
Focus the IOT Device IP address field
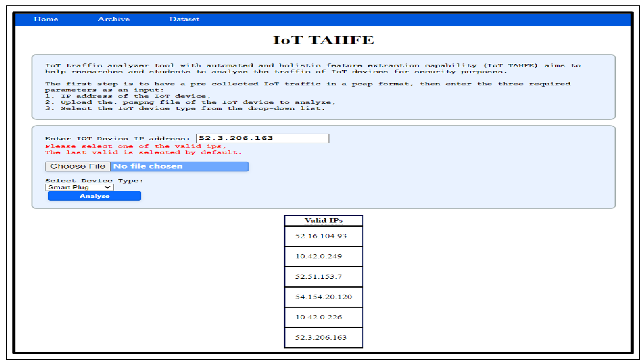point(263,138)
